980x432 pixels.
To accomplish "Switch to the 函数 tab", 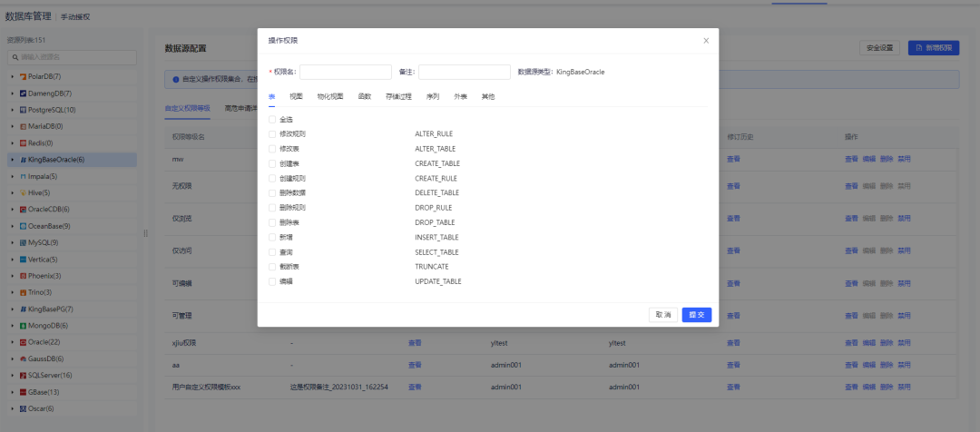I will pyautogui.click(x=365, y=97).
